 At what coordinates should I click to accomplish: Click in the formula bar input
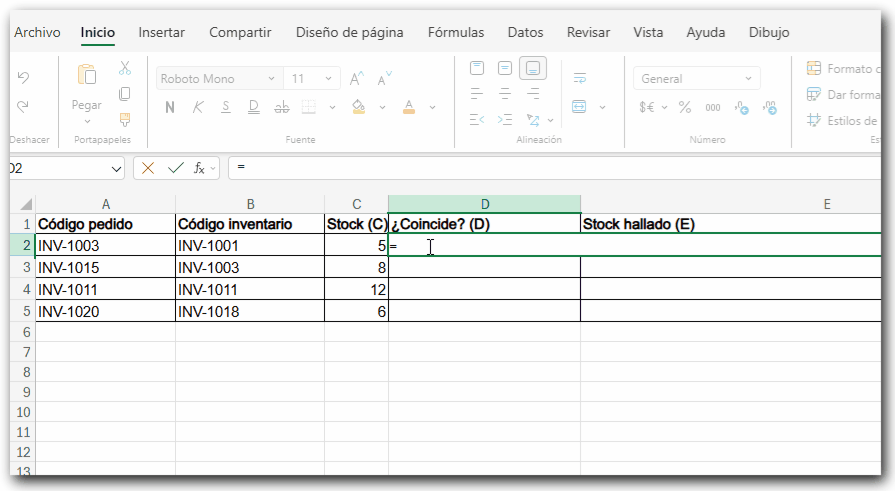coord(554,168)
